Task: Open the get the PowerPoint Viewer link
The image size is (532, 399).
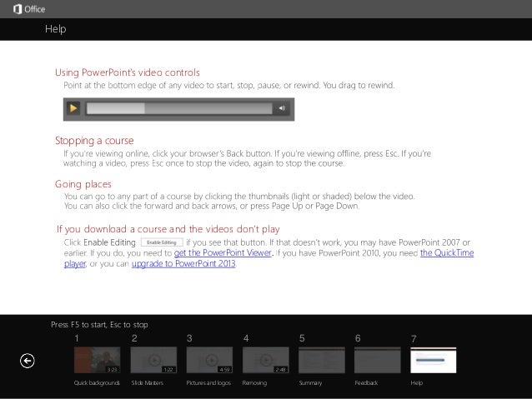Action: coord(223,253)
